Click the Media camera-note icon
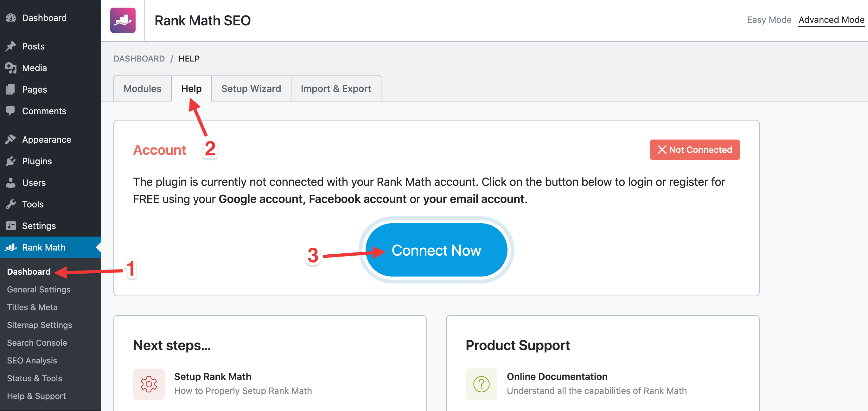The width and height of the screenshot is (868, 411). point(11,68)
